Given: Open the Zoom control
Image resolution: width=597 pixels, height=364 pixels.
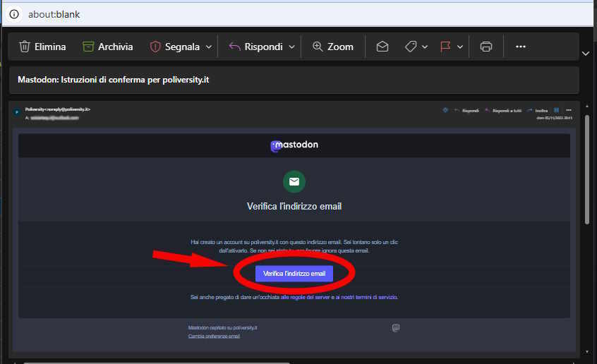Looking at the screenshot, I should click(333, 47).
